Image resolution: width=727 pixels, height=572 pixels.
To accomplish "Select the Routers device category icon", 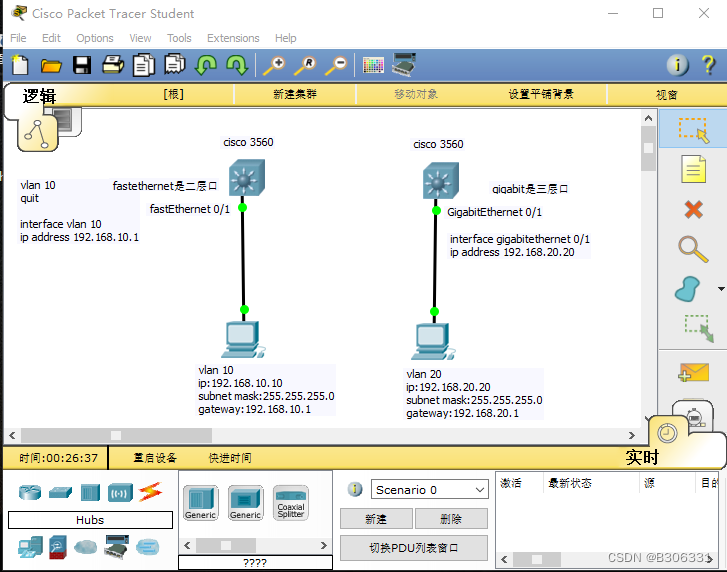I will (30, 492).
